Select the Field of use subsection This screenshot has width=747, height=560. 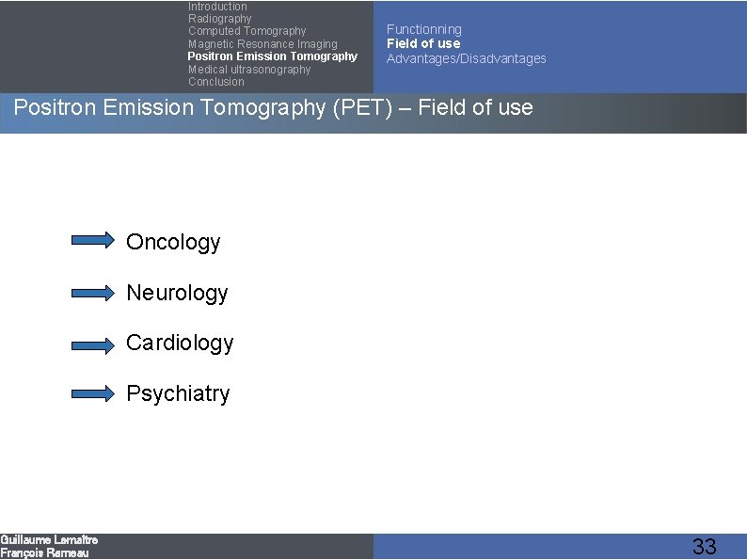tap(423, 43)
